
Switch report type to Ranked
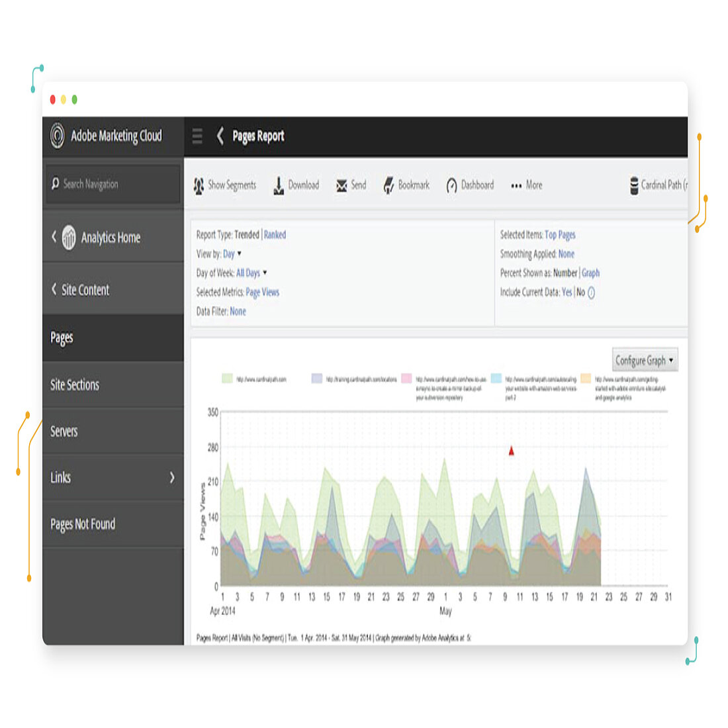275,235
